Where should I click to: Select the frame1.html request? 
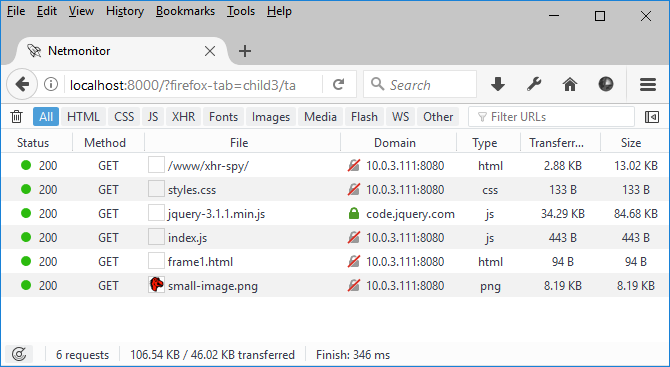pos(335,261)
